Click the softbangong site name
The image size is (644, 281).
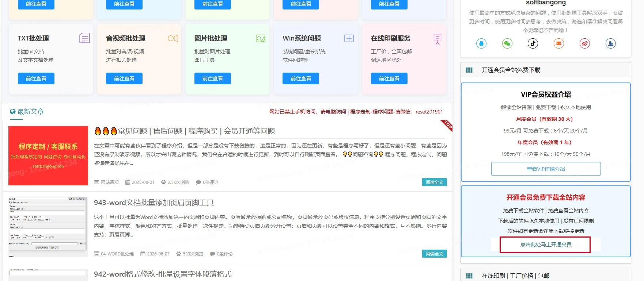pos(546,3)
